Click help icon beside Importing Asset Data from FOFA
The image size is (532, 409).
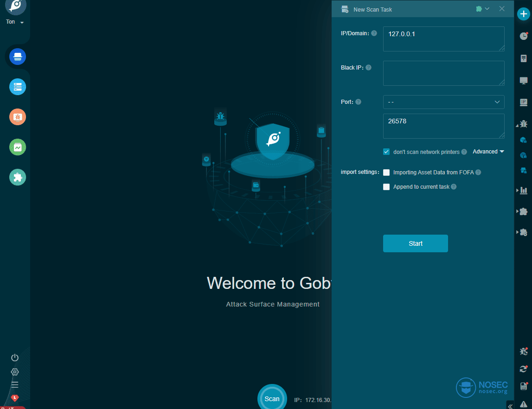(x=478, y=173)
